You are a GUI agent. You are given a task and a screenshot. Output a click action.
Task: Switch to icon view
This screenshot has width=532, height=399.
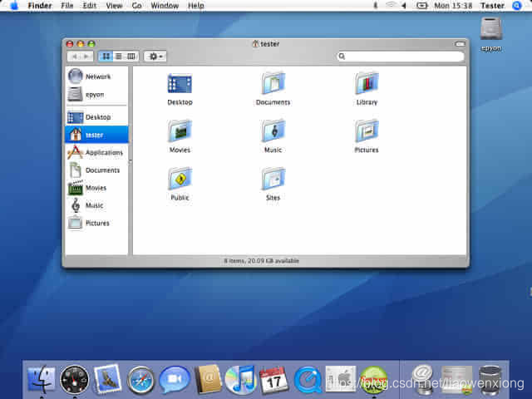pos(106,57)
